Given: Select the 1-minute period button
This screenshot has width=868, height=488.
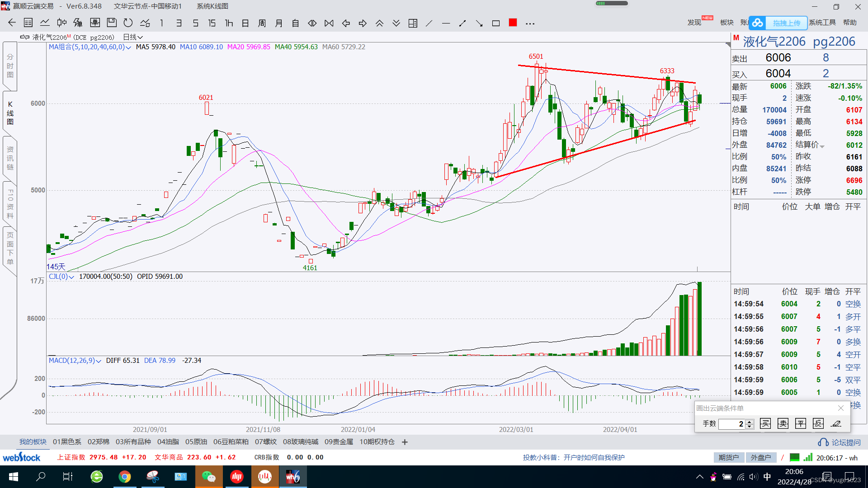Looking at the screenshot, I should 162,23.
